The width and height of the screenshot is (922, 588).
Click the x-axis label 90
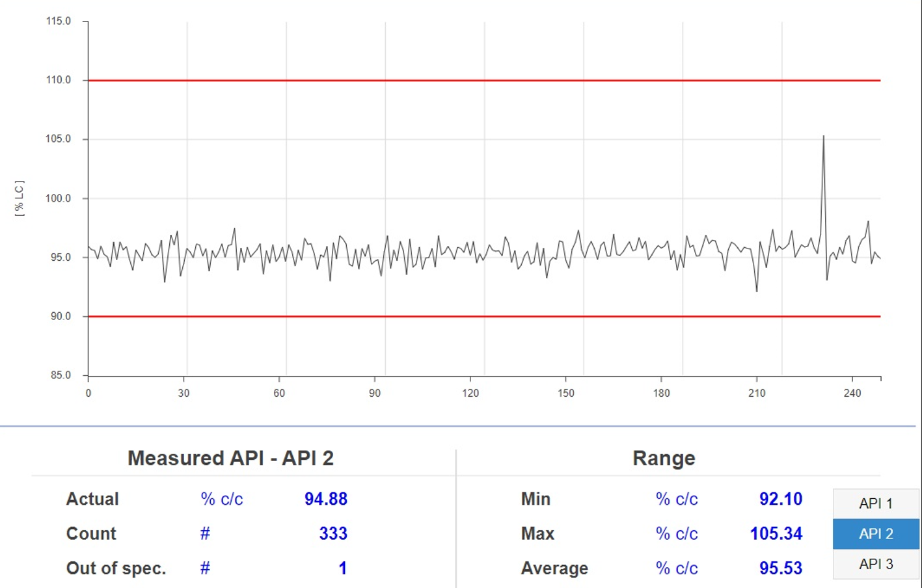point(375,393)
